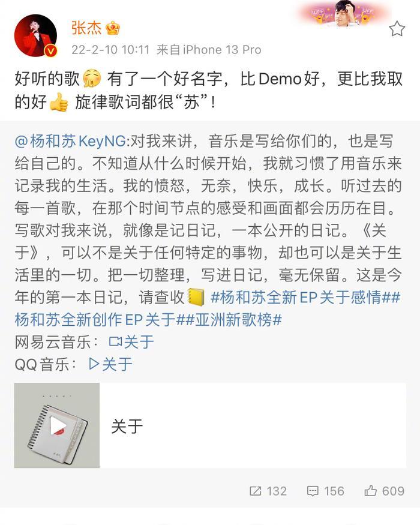Open 张杰's profile avatar
The image size is (420, 525).
(35, 35)
